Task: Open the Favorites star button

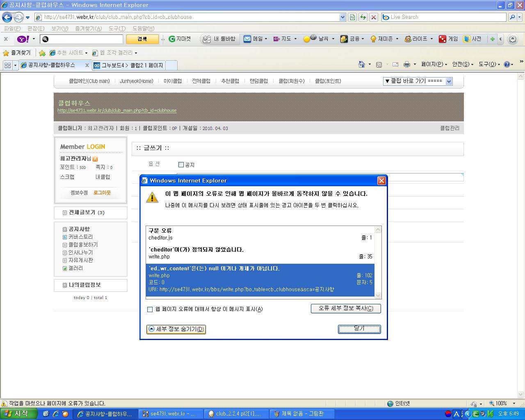Action: coord(17,53)
